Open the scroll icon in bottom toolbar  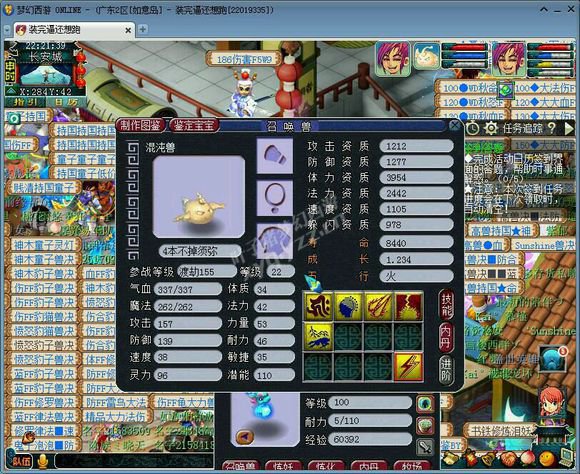pyautogui.click(x=451, y=459)
